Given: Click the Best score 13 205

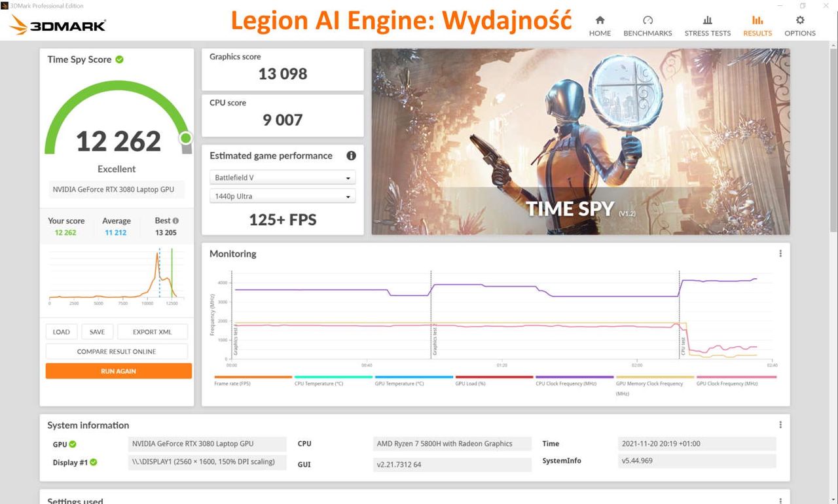Looking at the screenshot, I should [x=166, y=232].
